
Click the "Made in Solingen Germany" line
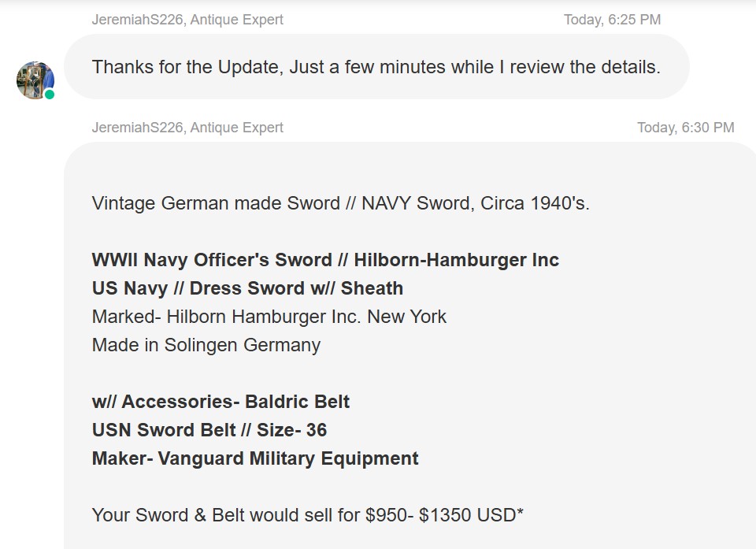pos(206,345)
